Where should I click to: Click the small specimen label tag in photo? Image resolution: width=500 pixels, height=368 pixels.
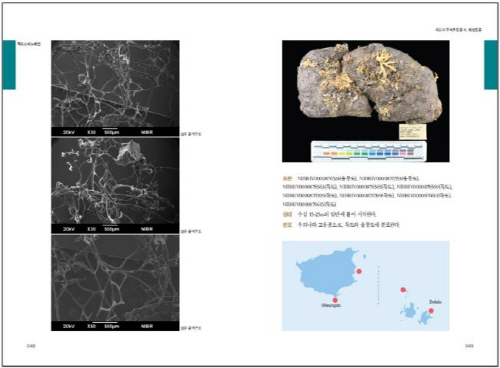coord(412,132)
